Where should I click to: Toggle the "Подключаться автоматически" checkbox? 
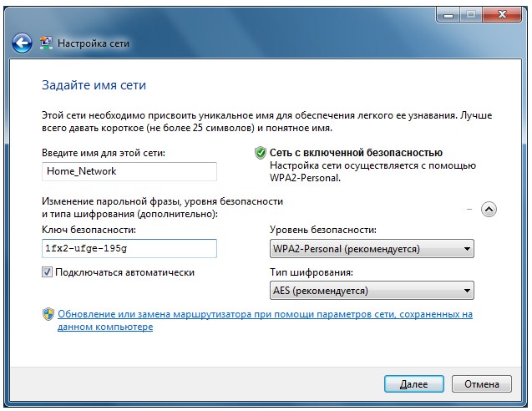click(x=47, y=272)
